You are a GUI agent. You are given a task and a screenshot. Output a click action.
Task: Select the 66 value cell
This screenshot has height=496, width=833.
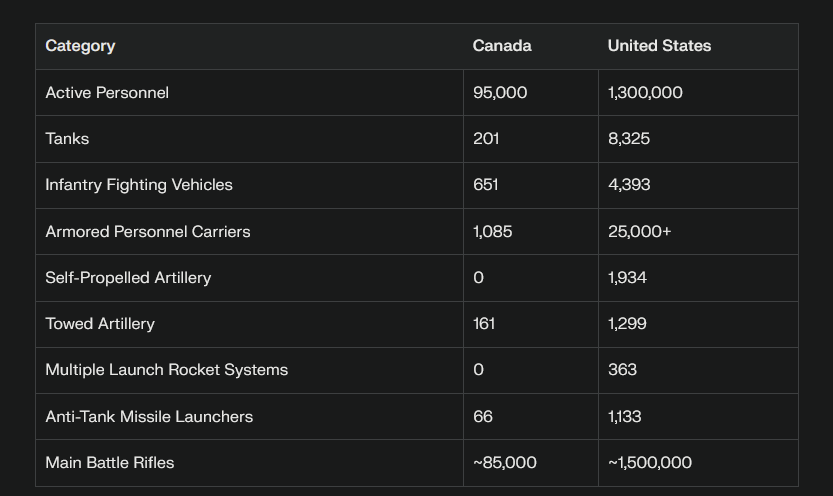(482, 417)
